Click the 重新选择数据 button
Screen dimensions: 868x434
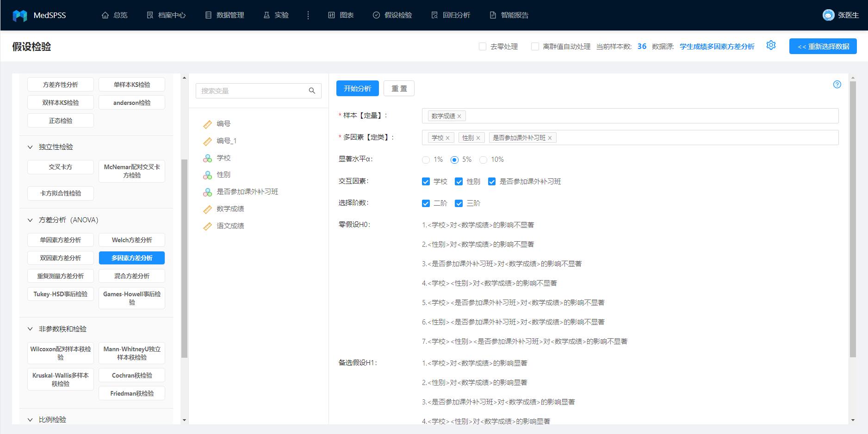[x=823, y=46]
